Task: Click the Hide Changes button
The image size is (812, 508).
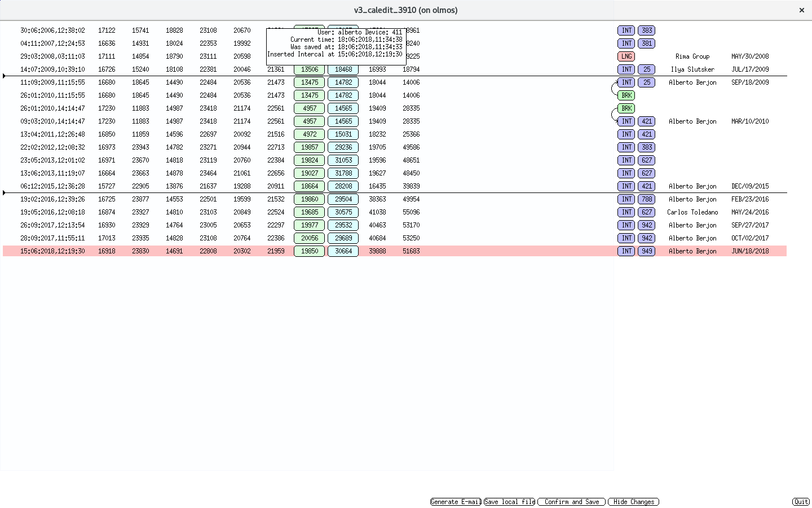Action: [633, 502]
